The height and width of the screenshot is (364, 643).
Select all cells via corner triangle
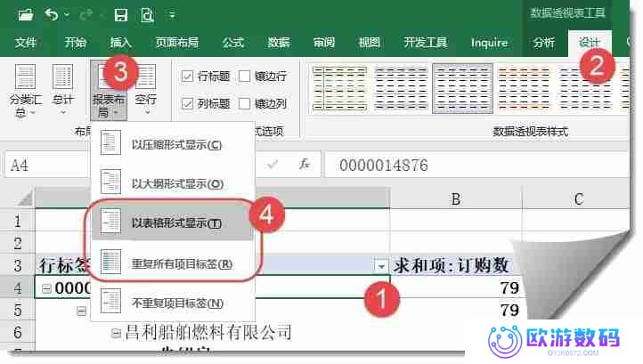(25, 198)
